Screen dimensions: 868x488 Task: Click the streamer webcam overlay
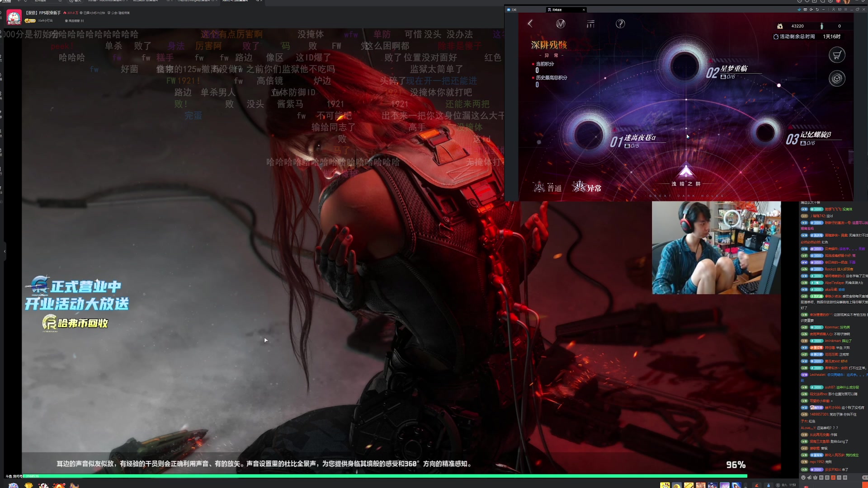point(716,248)
